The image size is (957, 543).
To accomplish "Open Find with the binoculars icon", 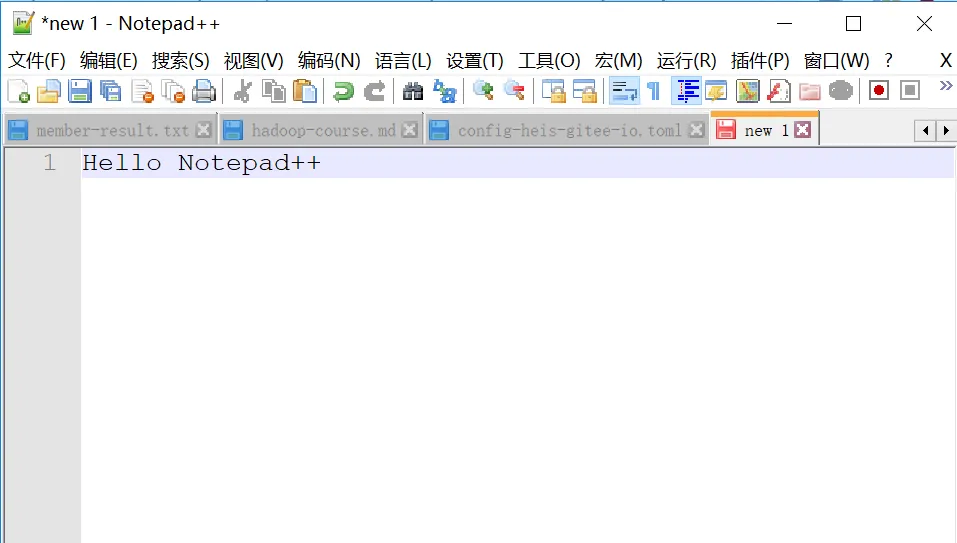I will click(413, 92).
